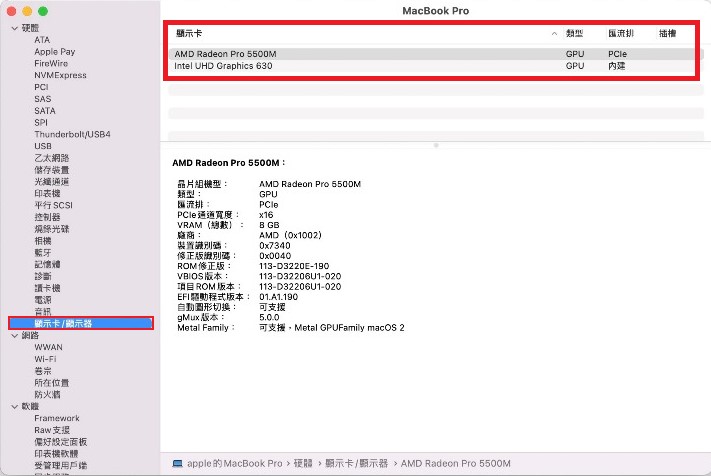
Task: Select 藍牙 in the sidebar
Action: click(43, 252)
